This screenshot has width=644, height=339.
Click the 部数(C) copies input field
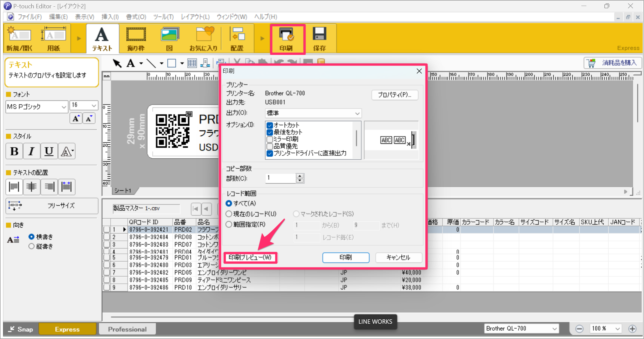coord(281,178)
